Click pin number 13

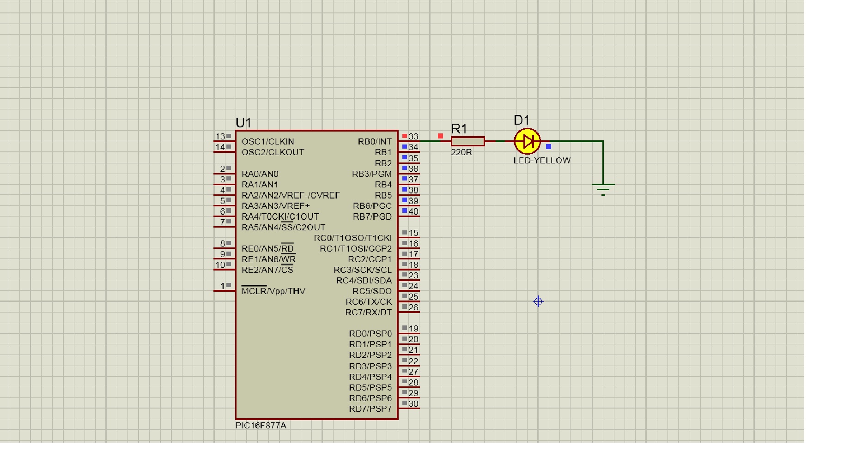(220, 137)
